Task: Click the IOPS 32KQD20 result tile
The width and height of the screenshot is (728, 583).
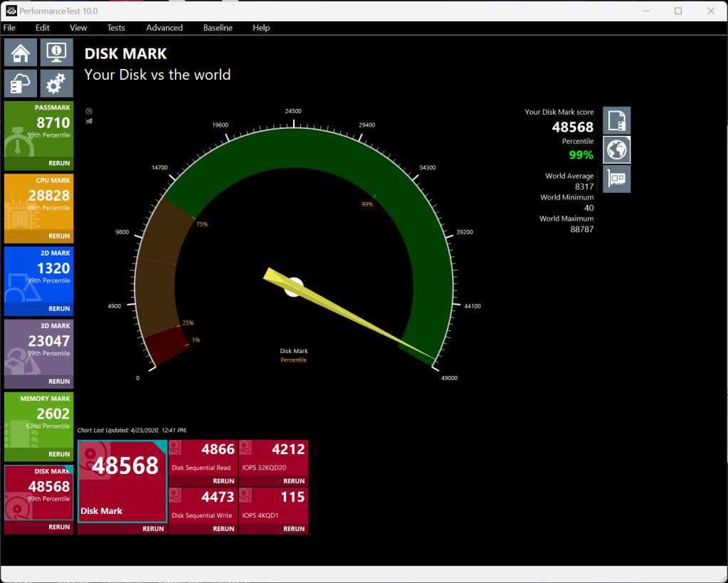Action: pos(273,457)
